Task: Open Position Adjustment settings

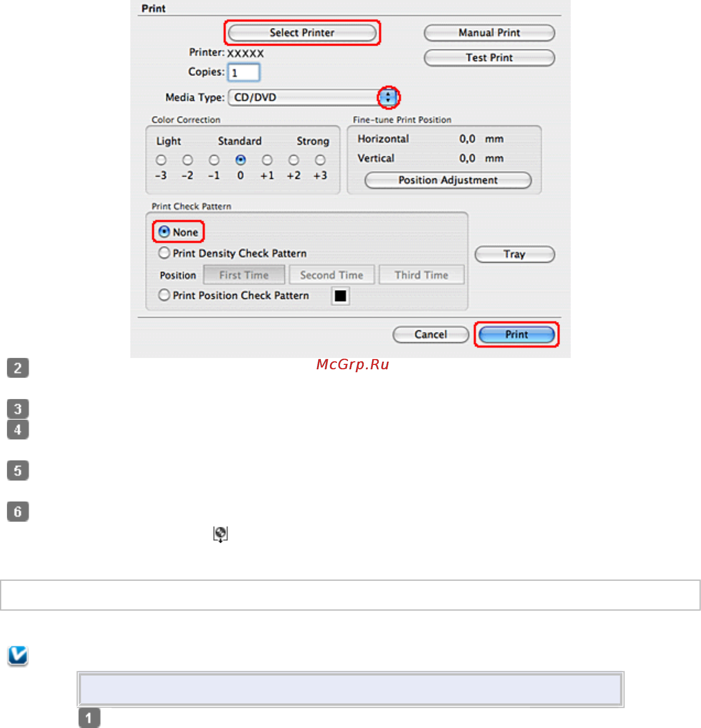Action: pos(448,180)
